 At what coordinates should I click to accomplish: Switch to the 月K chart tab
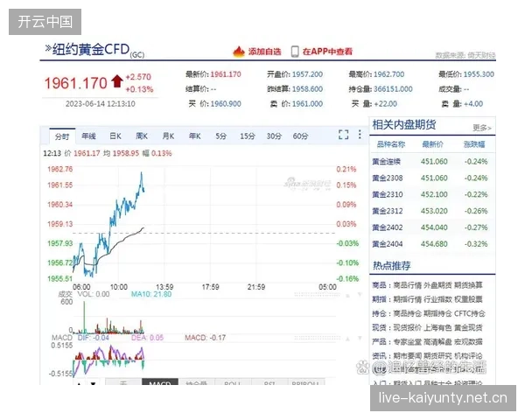click(x=168, y=136)
